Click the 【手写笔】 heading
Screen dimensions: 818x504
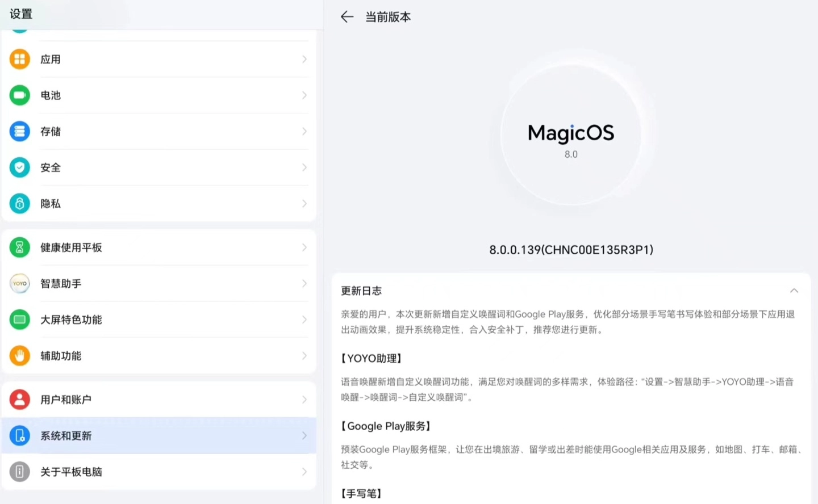coord(362,493)
